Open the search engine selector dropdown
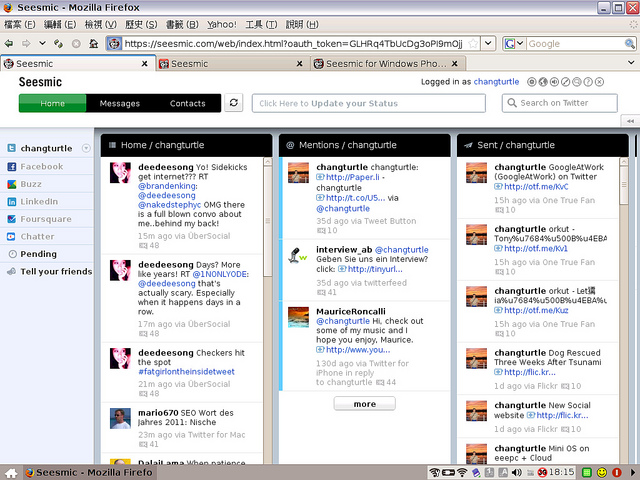The width and height of the screenshot is (640, 480). tap(520, 43)
